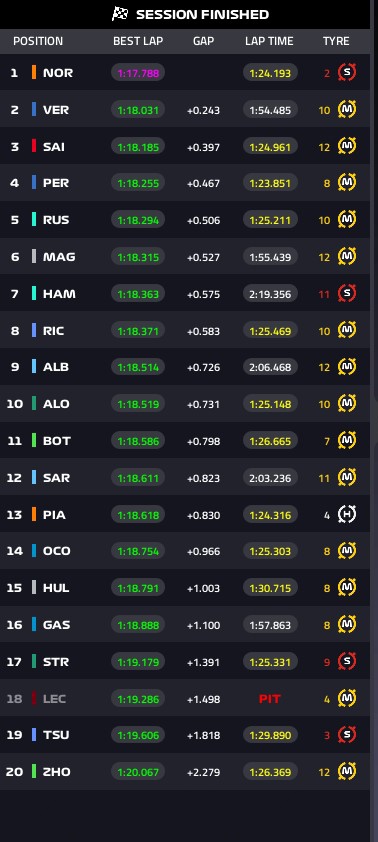Click STR's soft tyre icon
This screenshot has height=842, width=378.
tap(347, 662)
